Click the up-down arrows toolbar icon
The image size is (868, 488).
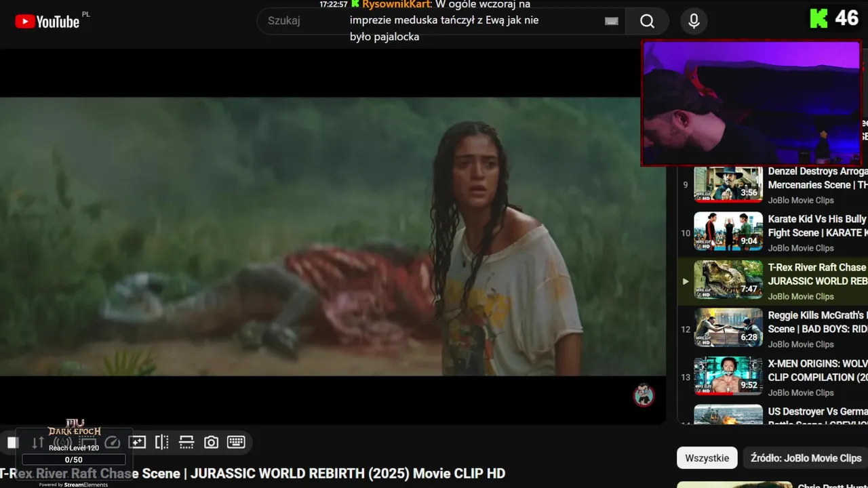[x=38, y=443]
